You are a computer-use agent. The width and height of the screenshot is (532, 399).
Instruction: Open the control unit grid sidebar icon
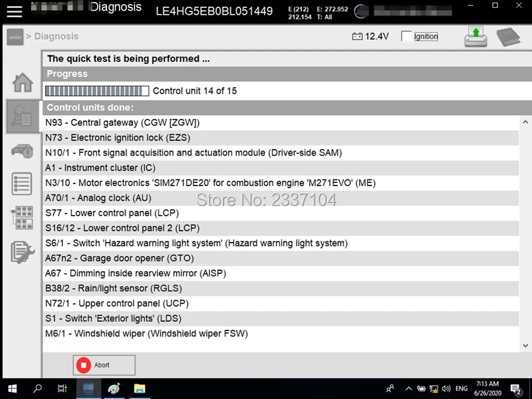coord(22,217)
